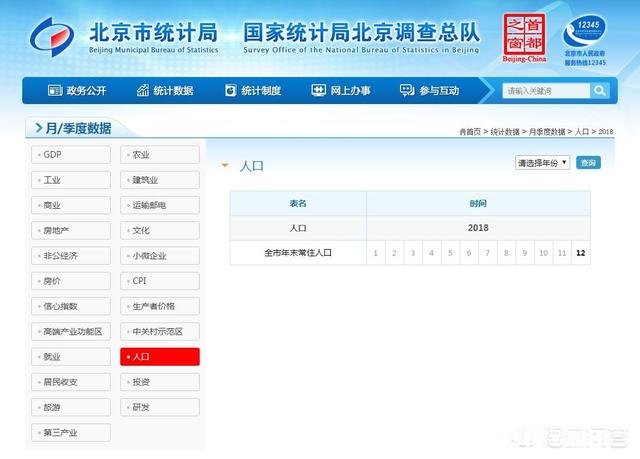The width and height of the screenshot is (640, 459).
Task: Click the 月/季度数据 section heading
Action: 78,128
